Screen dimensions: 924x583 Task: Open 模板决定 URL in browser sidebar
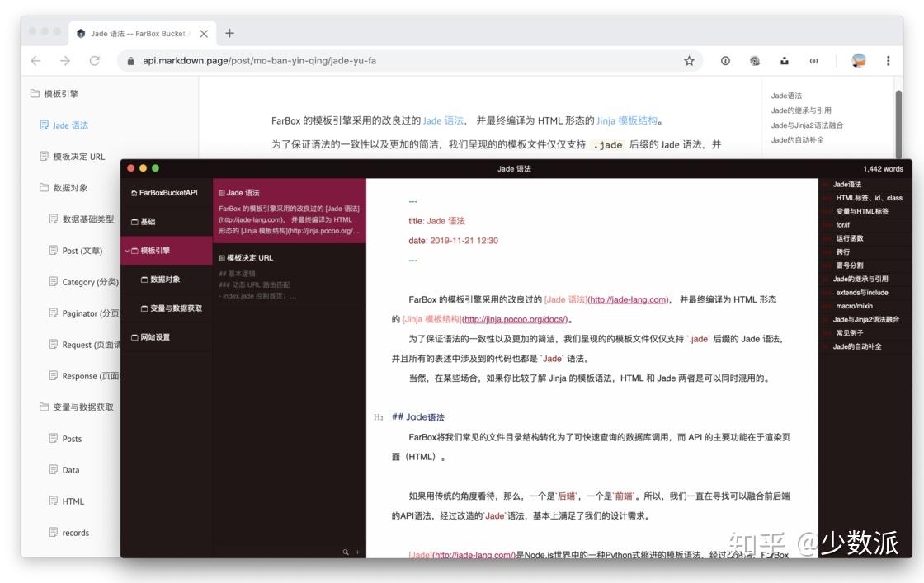73,157
